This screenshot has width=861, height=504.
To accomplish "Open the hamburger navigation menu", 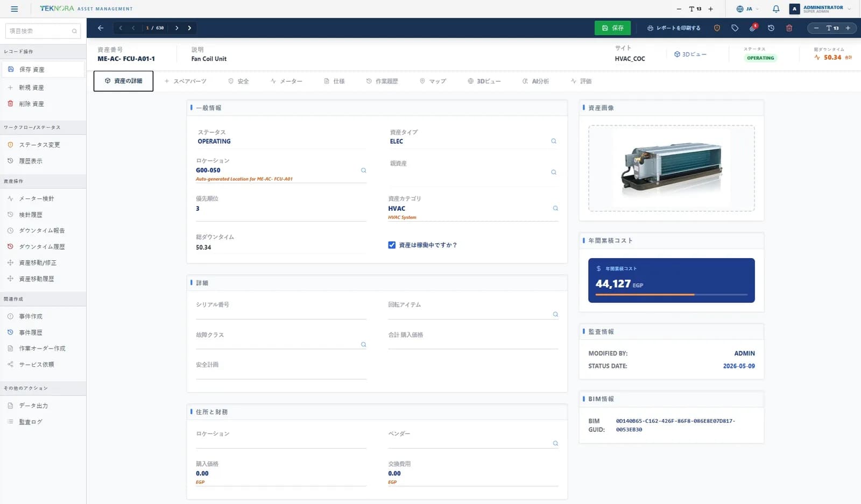I will [15, 9].
